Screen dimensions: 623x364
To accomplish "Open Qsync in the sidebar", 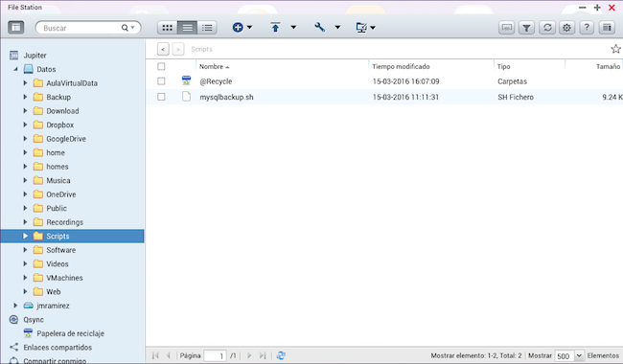I will tap(34, 320).
